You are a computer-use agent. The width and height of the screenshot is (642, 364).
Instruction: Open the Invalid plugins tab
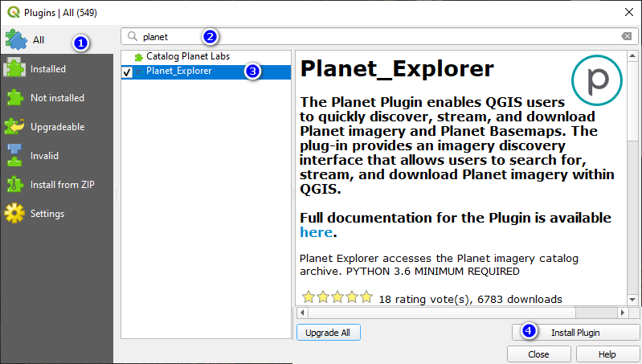point(57,156)
